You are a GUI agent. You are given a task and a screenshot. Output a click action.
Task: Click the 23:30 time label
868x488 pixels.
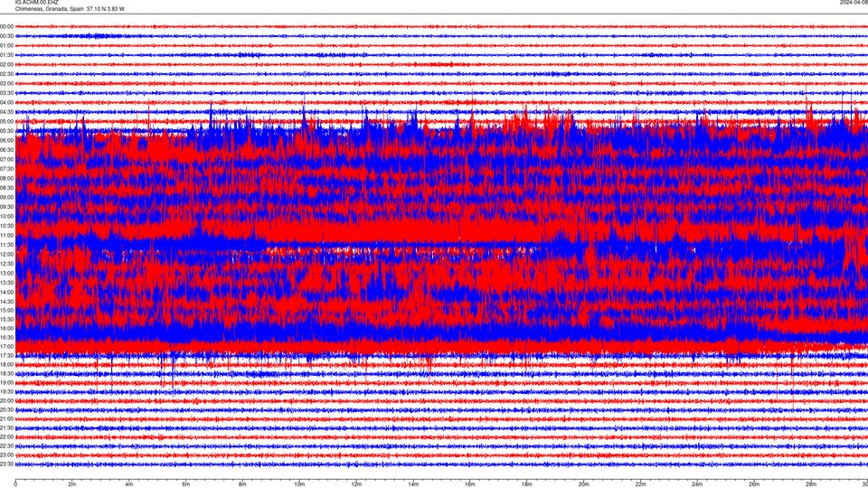click(6, 465)
